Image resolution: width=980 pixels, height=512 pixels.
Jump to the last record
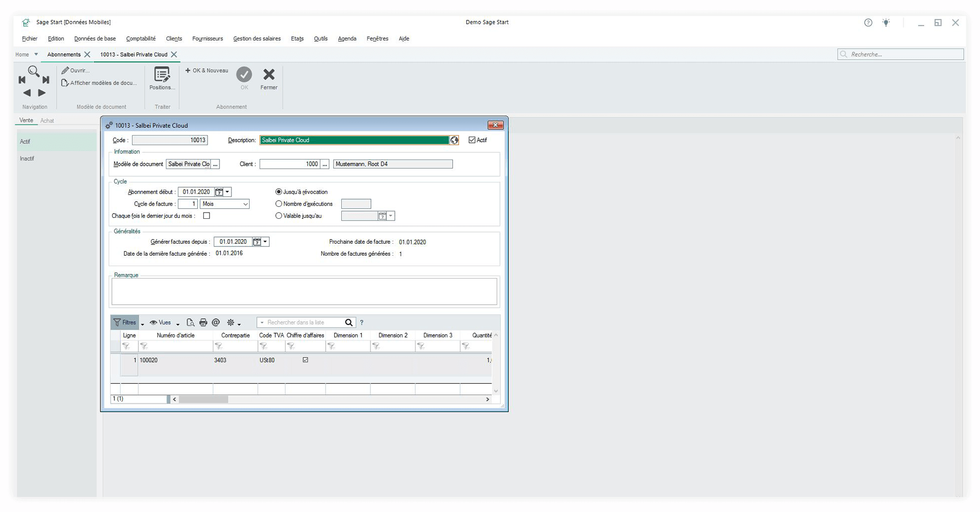(x=46, y=80)
